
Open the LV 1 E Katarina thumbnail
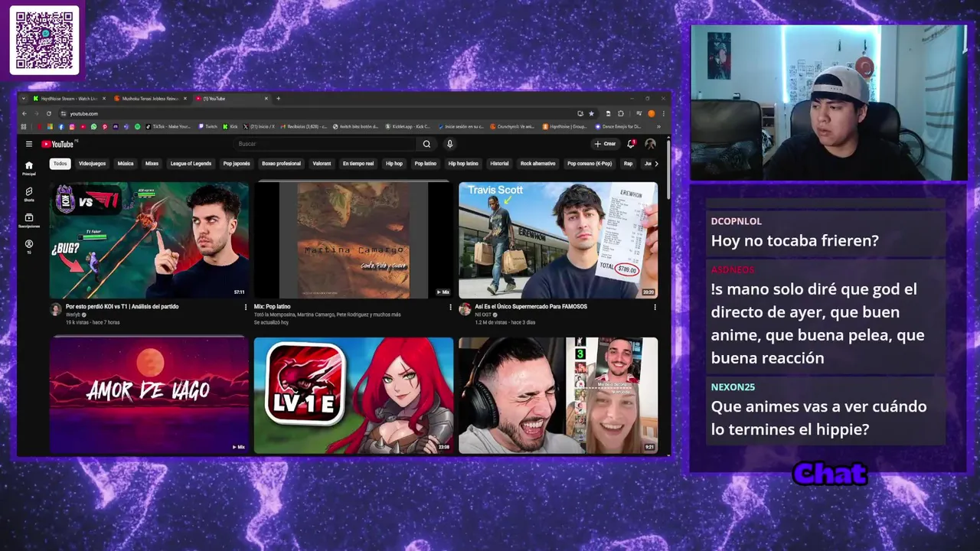pyautogui.click(x=353, y=396)
